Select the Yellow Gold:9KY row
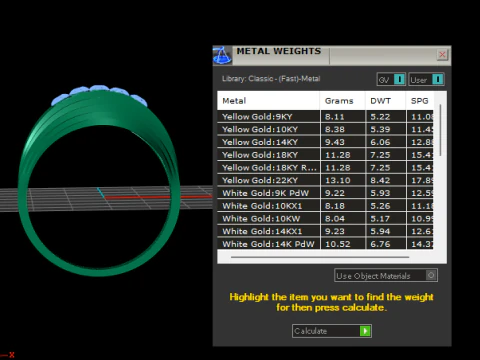 (x=325, y=117)
